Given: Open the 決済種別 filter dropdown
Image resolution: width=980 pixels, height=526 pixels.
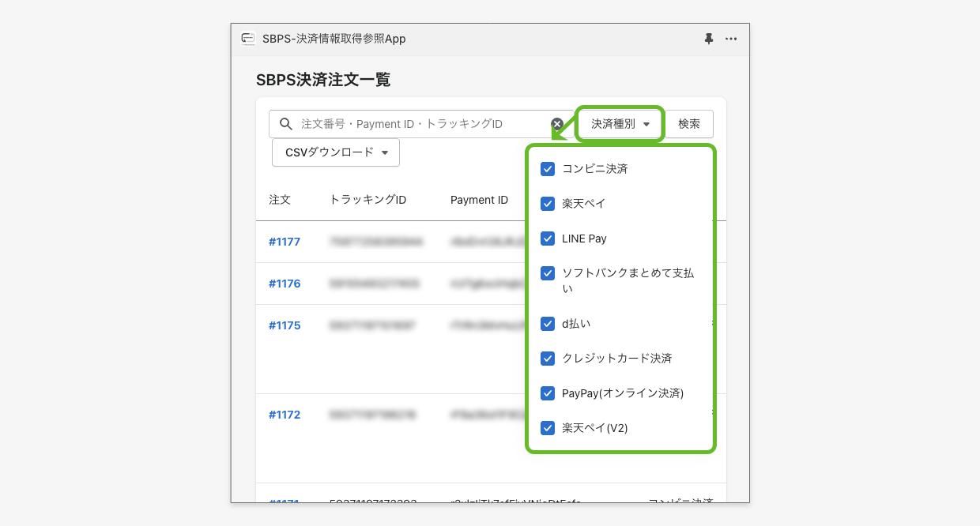Looking at the screenshot, I should pyautogui.click(x=620, y=124).
